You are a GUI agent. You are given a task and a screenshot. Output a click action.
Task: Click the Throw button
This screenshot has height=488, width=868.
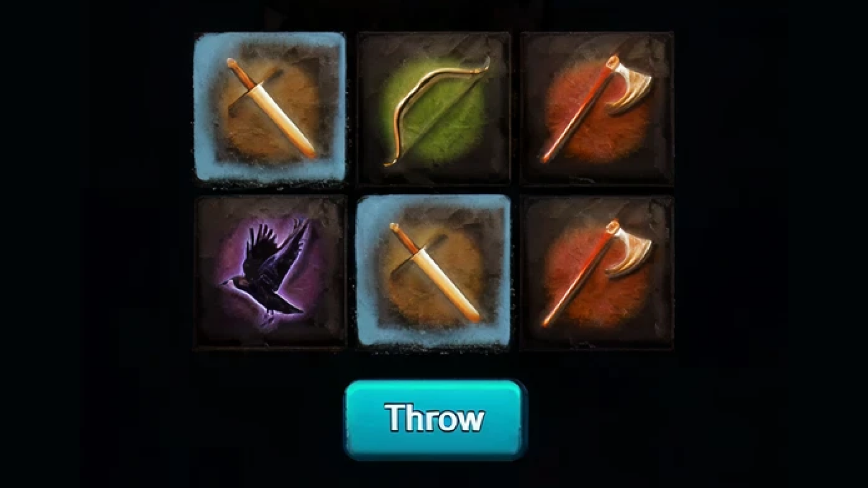coord(434,419)
